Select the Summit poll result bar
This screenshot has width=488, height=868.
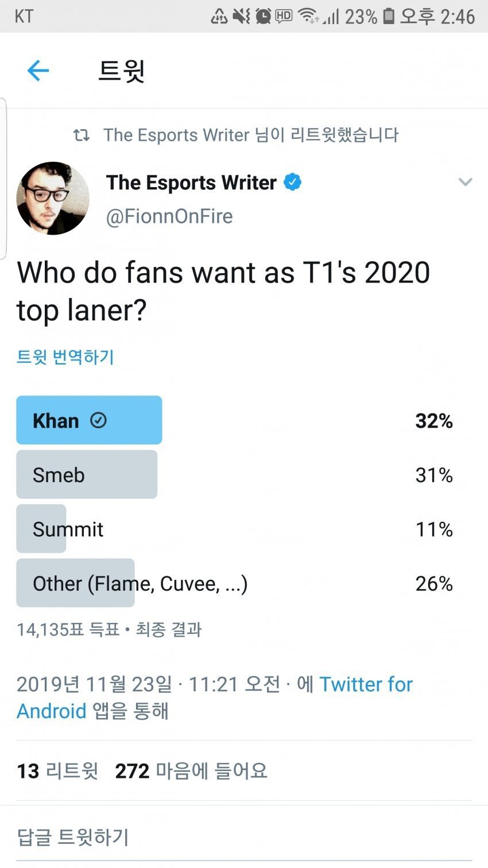[41, 529]
